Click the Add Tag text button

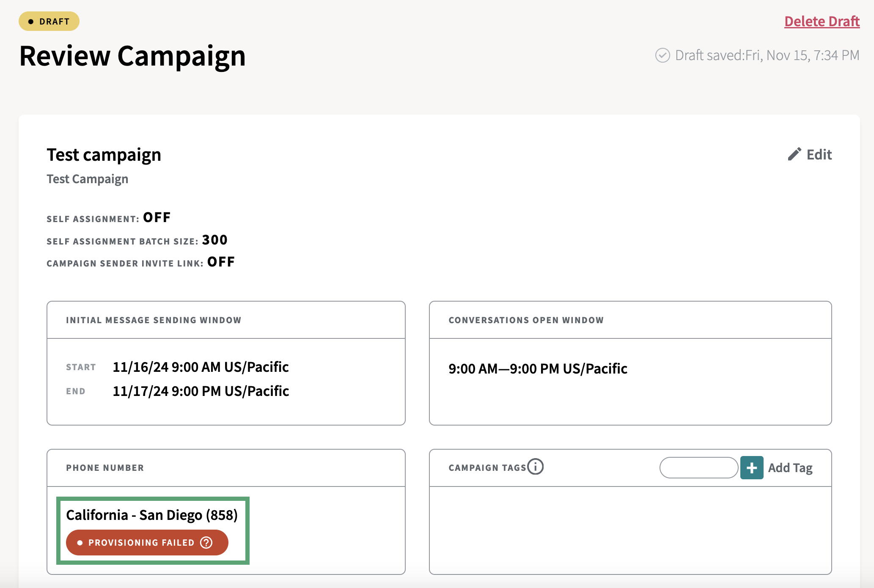(790, 468)
